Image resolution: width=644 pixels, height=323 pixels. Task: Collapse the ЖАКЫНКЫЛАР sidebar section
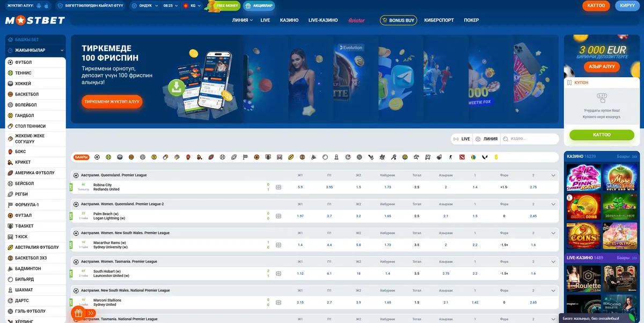(x=35, y=50)
